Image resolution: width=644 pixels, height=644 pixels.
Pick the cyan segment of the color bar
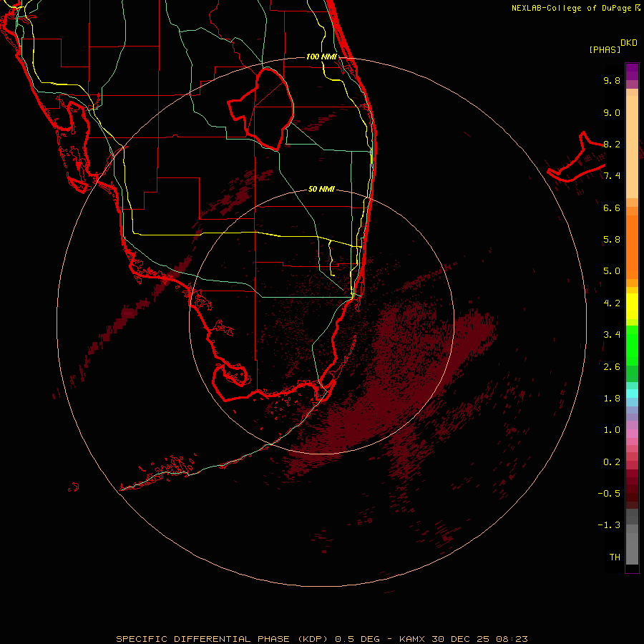(632, 394)
